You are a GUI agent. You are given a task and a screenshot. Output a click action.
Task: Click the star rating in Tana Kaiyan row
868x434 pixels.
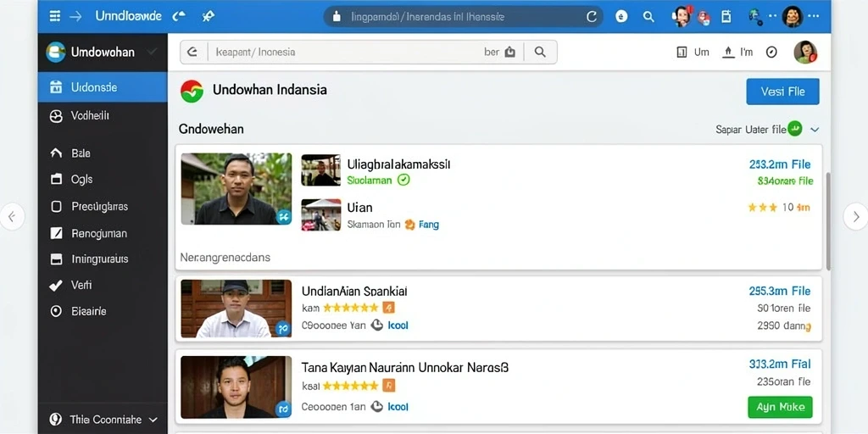coord(350,386)
